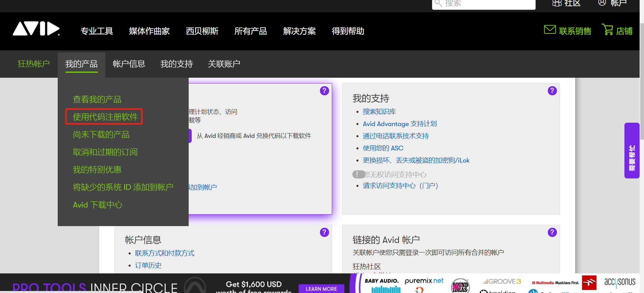Open the 专业工具 menu
Viewport: 644px width, 293px height.
97,31
